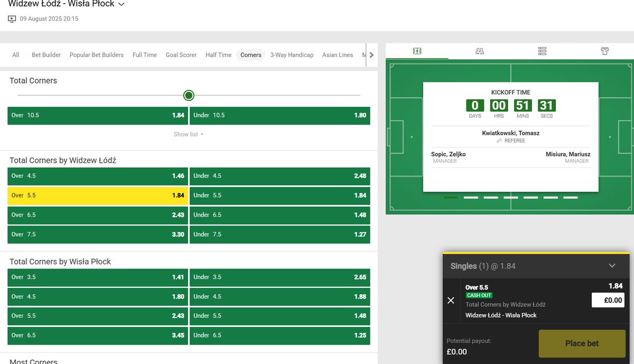Viewport: 634px width, 364px height.
Task: Open the Bet Builder link
Action: tap(46, 54)
